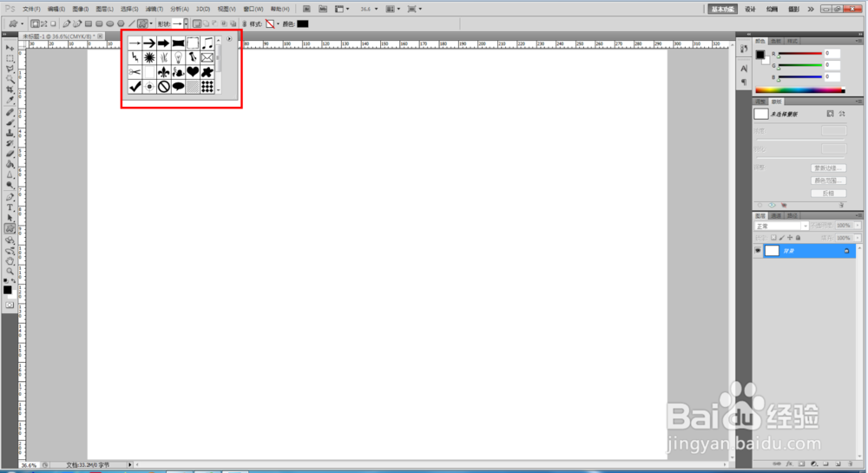Choose the heart shape in the shape picker

click(192, 72)
